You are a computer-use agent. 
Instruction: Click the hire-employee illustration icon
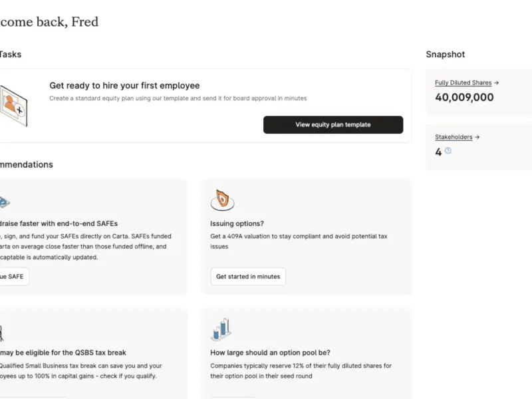[13, 106]
